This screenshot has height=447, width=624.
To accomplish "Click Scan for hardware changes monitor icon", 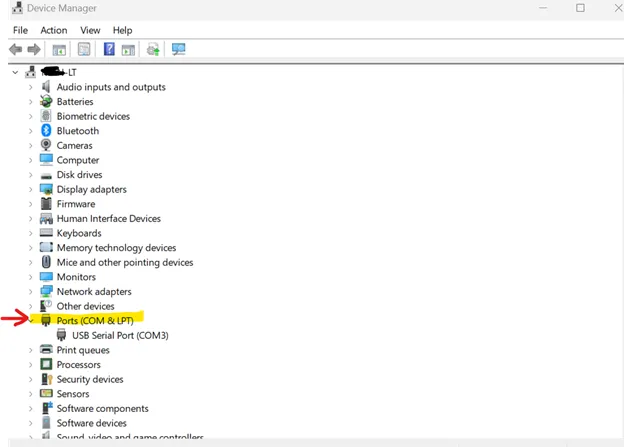I will (x=179, y=49).
